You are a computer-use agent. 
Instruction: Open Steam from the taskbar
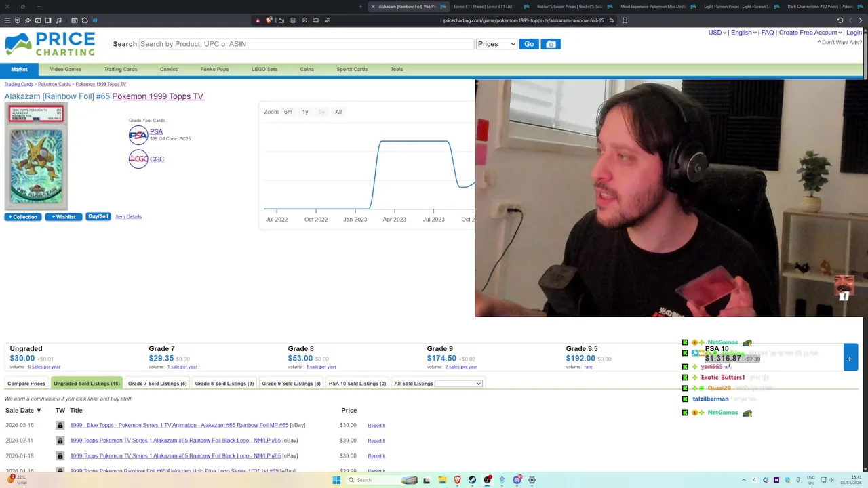(472, 480)
